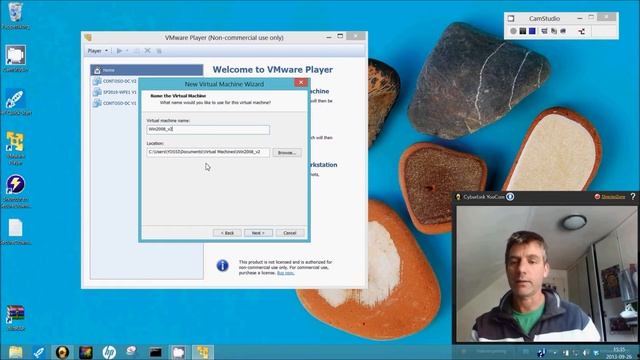The image size is (640, 360).
Task: Open the lightning bolt desktop icon
Action: coord(16,191)
